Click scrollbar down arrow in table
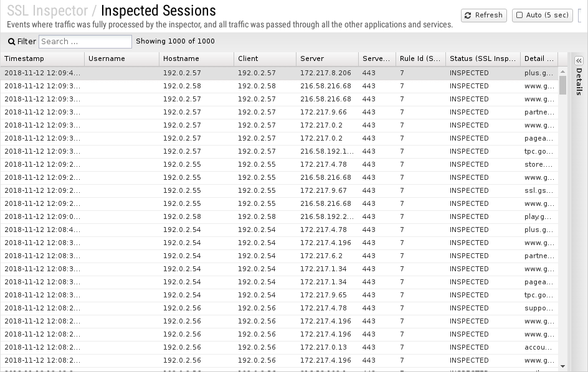 pos(562,366)
